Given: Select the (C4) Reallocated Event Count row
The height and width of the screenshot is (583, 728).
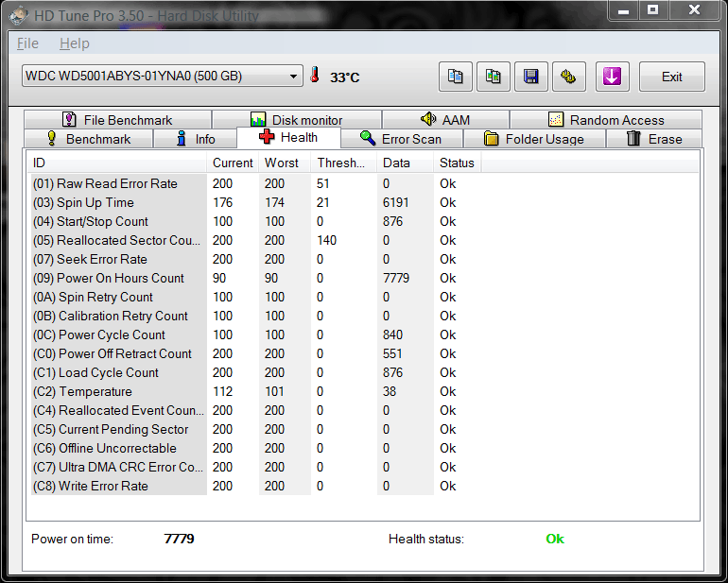Looking at the screenshot, I should click(x=256, y=410).
